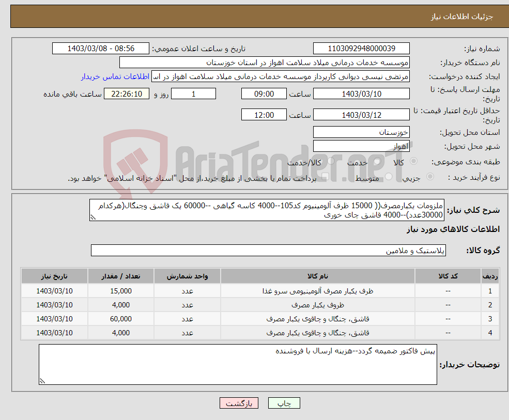
Task: Click the response deadline date 1403/03/10 field
Action: pos(361,94)
